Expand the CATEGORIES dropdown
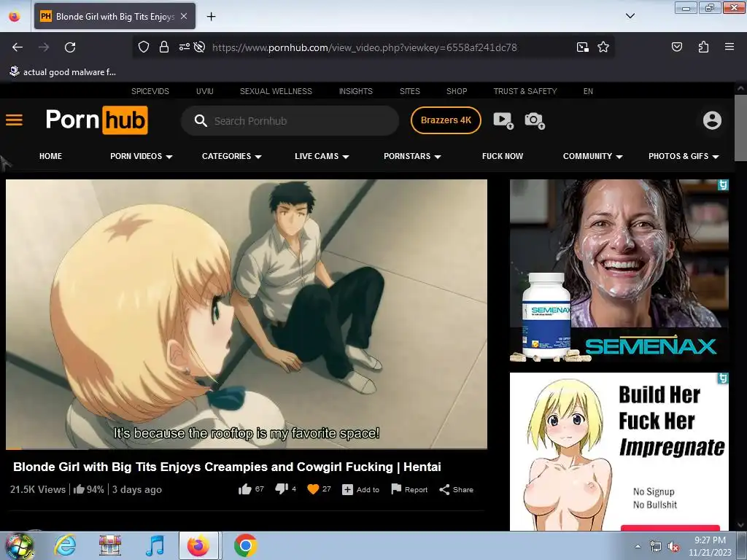The height and width of the screenshot is (560, 747). click(231, 156)
